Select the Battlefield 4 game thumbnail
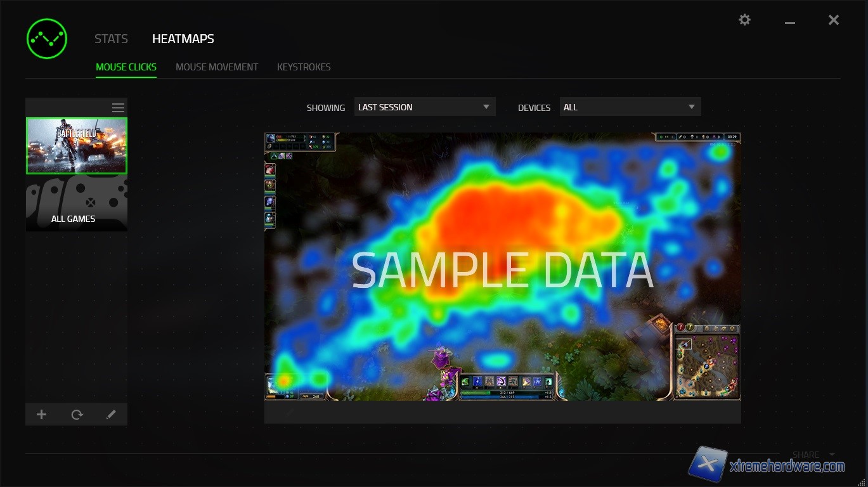The width and height of the screenshot is (868, 487). tap(76, 145)
